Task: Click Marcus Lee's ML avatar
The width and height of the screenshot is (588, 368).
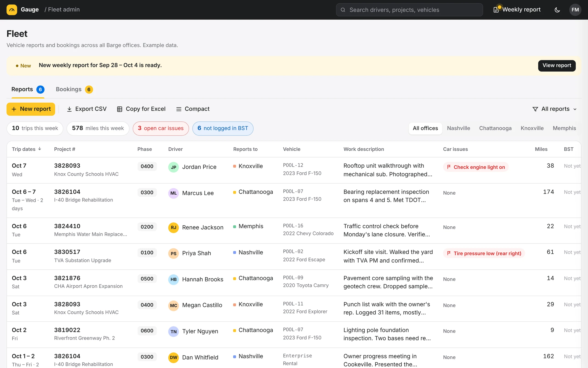Action: tap(173, 193)
